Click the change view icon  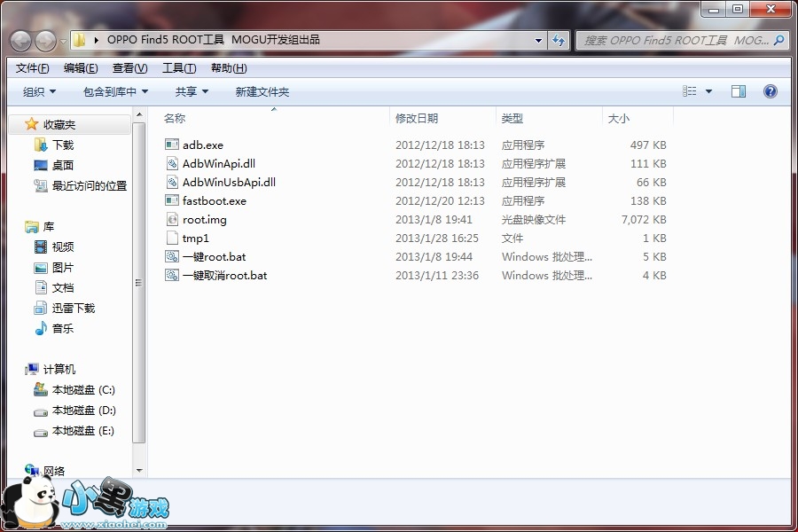690,91
